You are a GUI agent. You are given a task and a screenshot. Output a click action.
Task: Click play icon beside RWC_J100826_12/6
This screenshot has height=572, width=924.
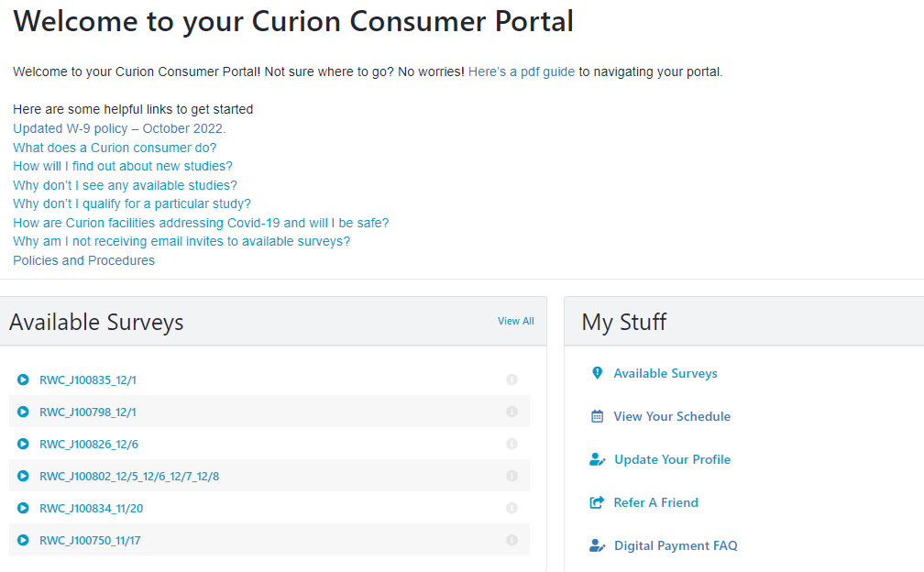tap(23, 444)
